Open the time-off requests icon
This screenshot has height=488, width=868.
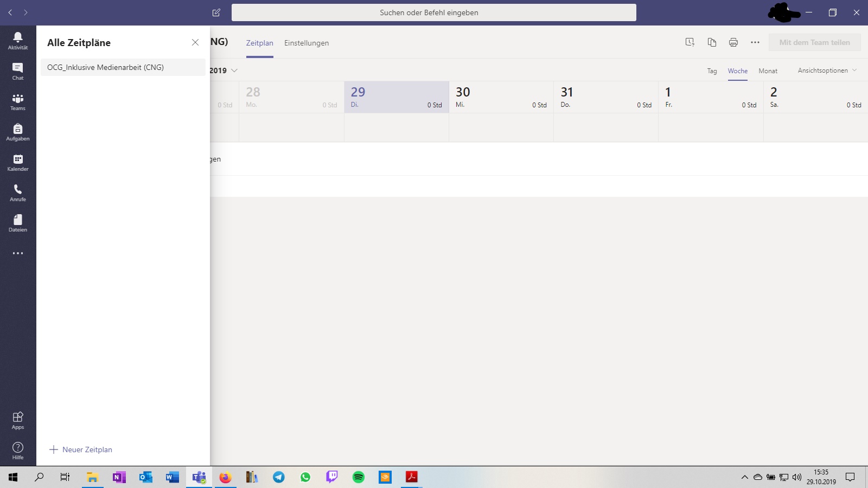(690, 42)
